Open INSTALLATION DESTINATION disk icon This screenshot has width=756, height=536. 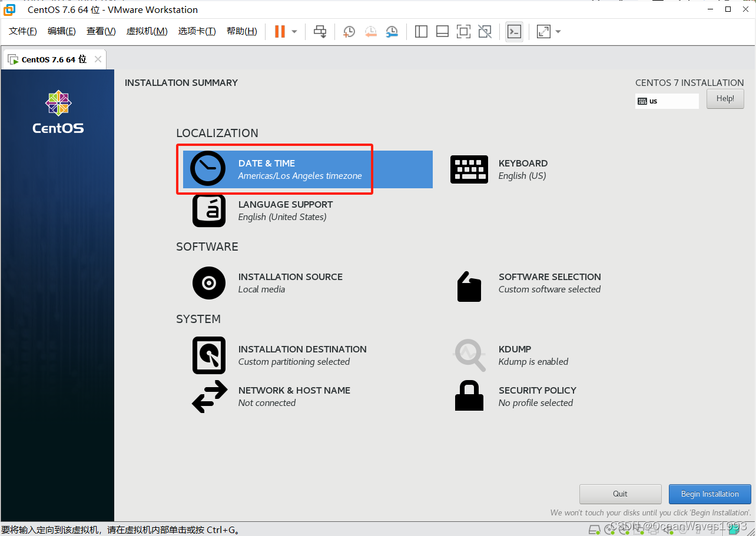coord(209,355)
